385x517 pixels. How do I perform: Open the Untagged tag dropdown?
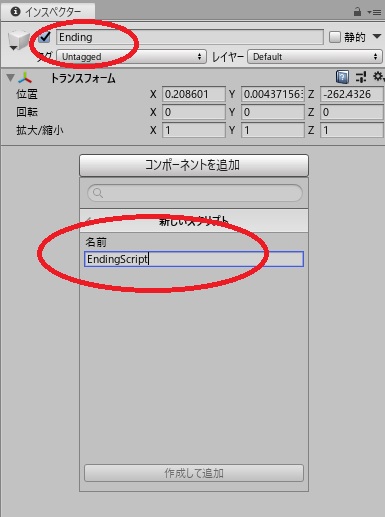click(x=131, y=57)
